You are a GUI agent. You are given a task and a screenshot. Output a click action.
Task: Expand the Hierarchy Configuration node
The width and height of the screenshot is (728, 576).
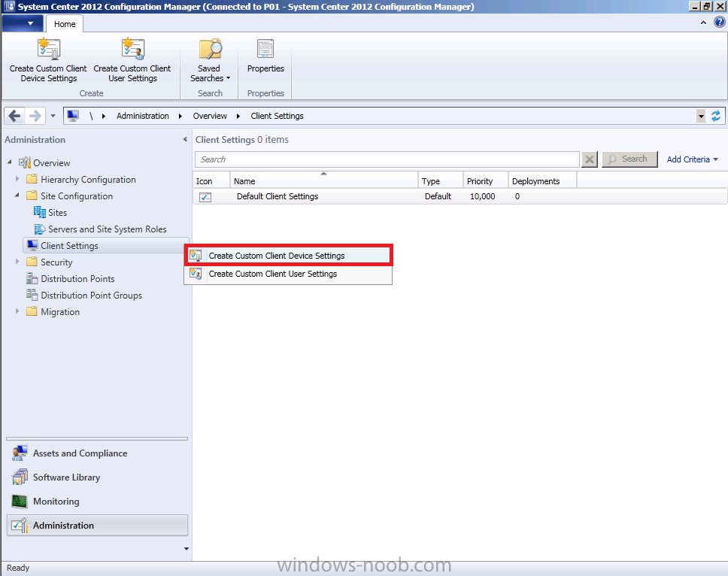pos(17,179)
